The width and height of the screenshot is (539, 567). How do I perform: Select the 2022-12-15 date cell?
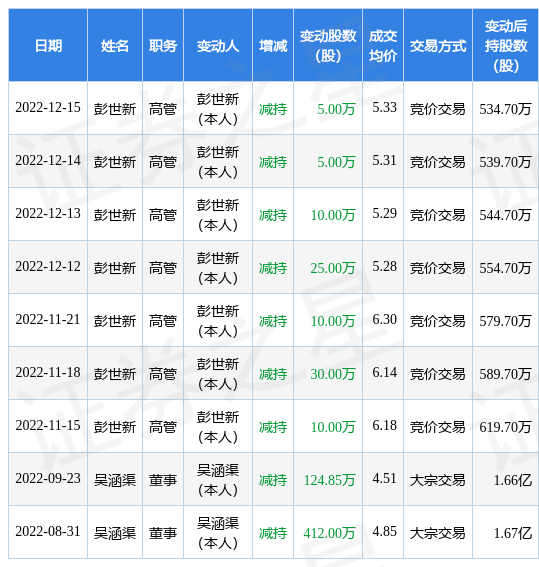[48, 107]
